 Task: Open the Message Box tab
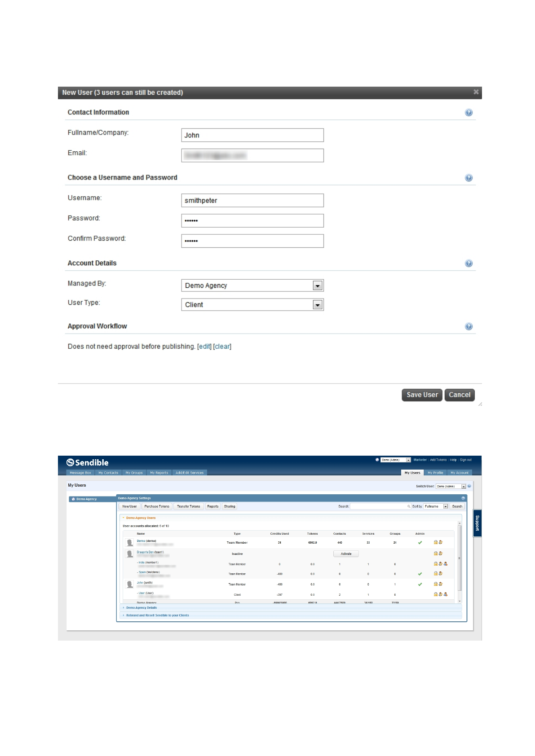click(80, 473)
